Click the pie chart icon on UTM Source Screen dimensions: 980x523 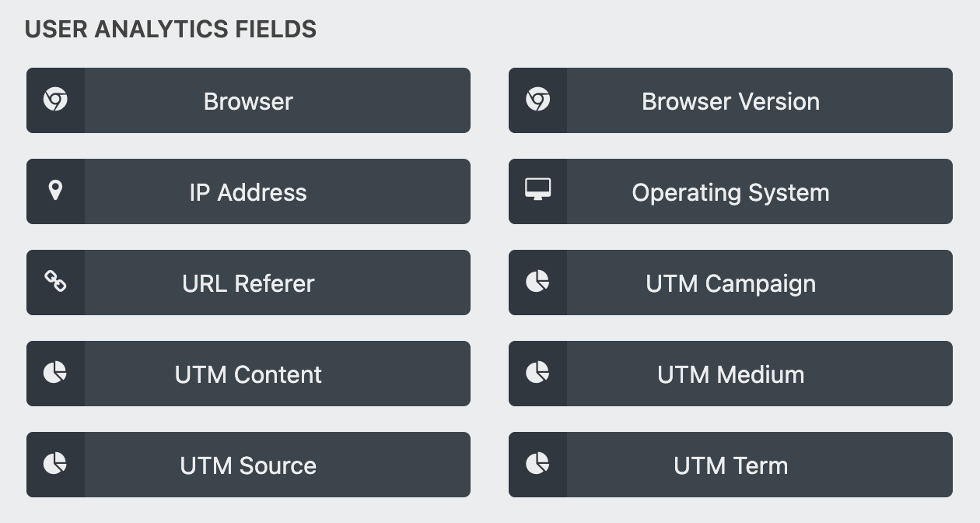point(55,465)
